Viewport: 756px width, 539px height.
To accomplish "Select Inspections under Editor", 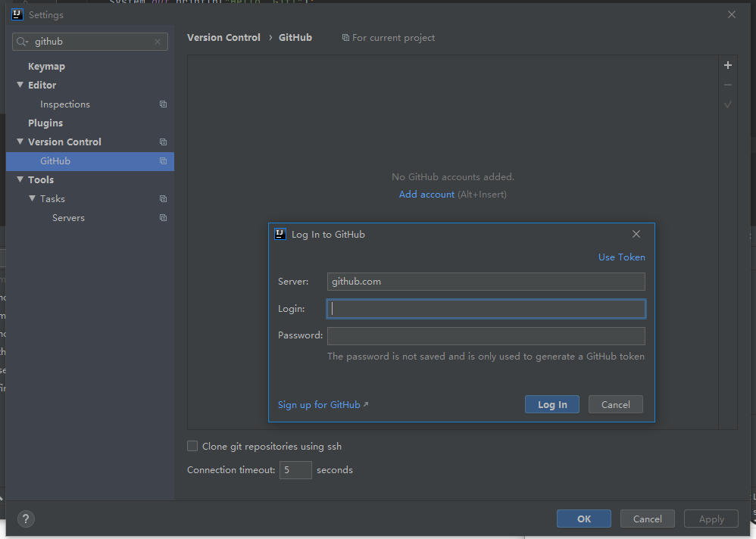I will point(65,104).
